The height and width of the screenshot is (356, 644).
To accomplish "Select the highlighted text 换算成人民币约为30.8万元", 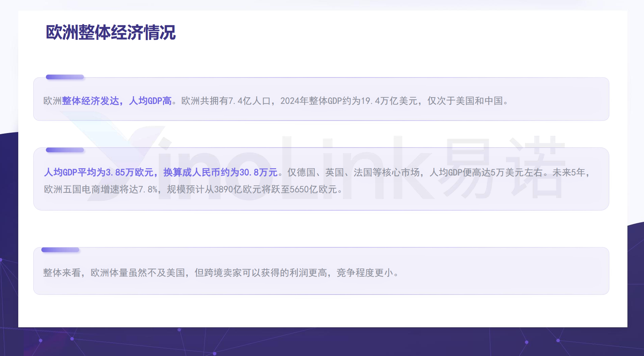I will (x=220, y=173).
